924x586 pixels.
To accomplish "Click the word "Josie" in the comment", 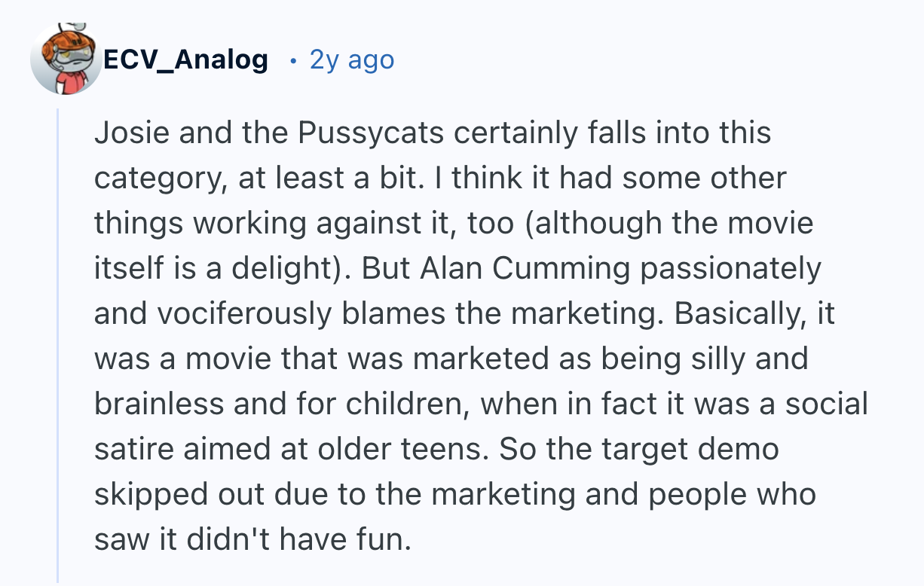I will click(x=124, y=133).
